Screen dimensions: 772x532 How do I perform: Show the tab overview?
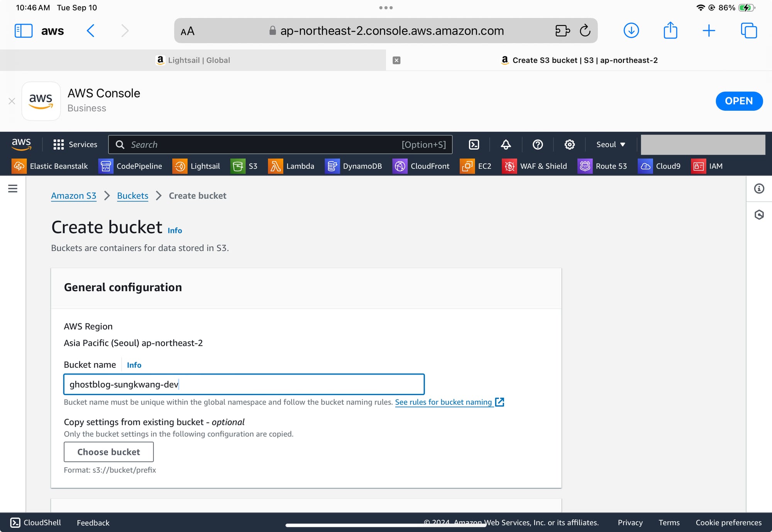[x=749, y=30]
